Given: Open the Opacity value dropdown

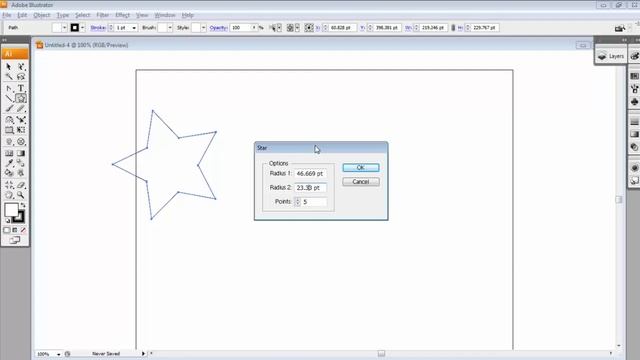Looking at the screenshot, I should tap(254, 28).
